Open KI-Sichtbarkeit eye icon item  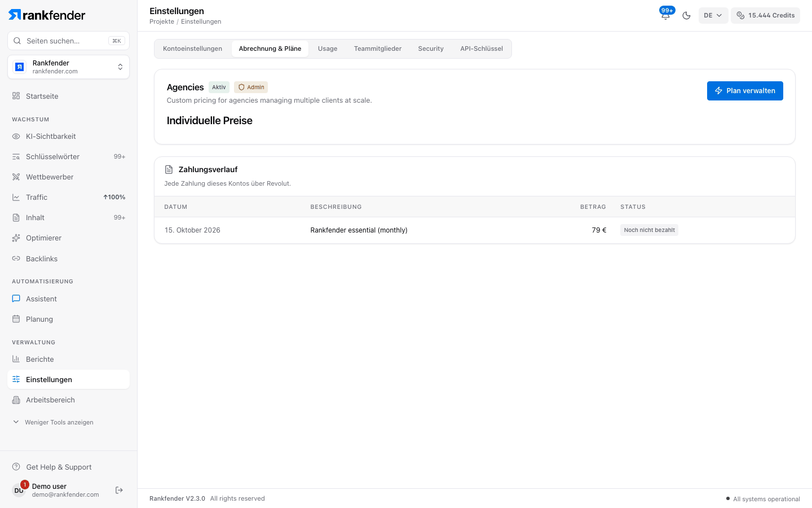coord(68,136)
